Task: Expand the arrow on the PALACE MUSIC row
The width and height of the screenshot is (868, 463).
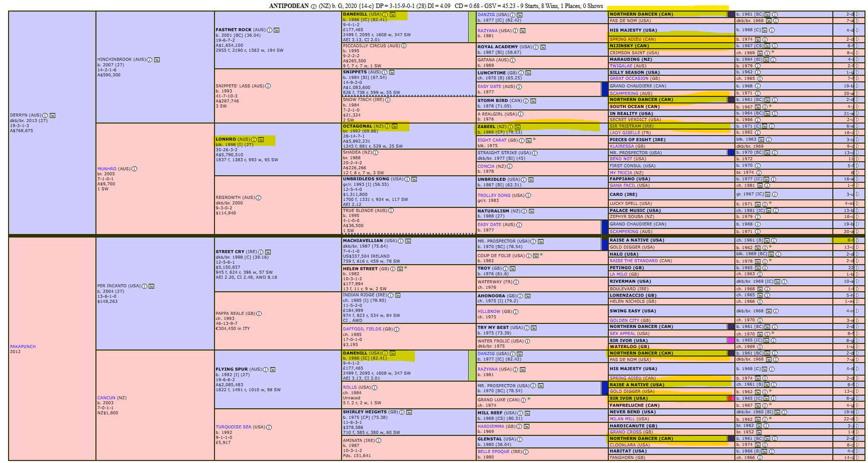Action: [857, 211]
